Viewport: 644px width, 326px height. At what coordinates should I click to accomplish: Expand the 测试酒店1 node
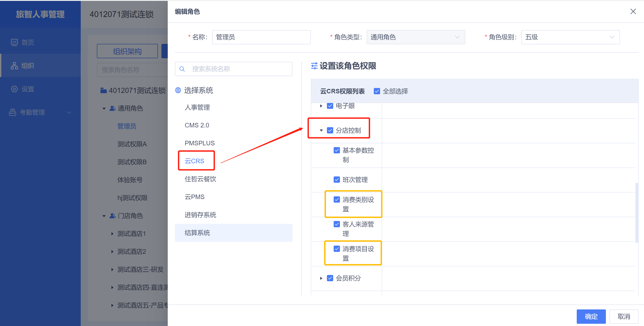coord(112,234)
